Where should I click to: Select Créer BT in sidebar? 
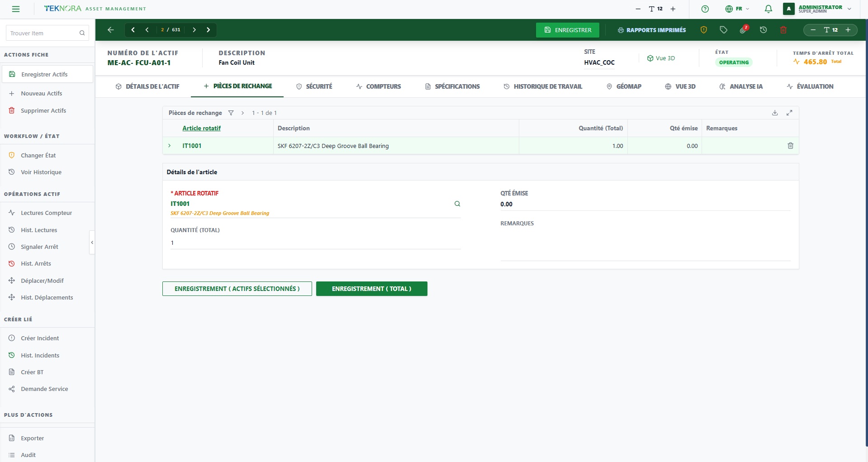pyautogui.click(x=32, y=372)
